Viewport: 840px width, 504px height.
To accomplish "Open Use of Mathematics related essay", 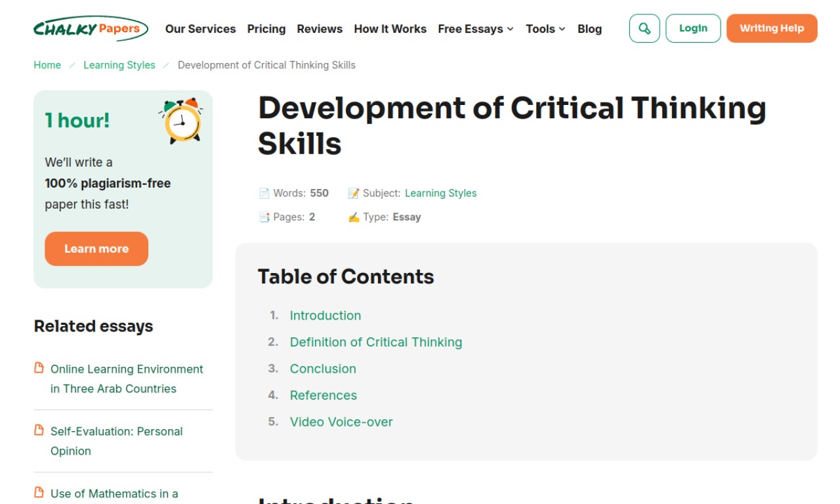I will click(114, 493).
